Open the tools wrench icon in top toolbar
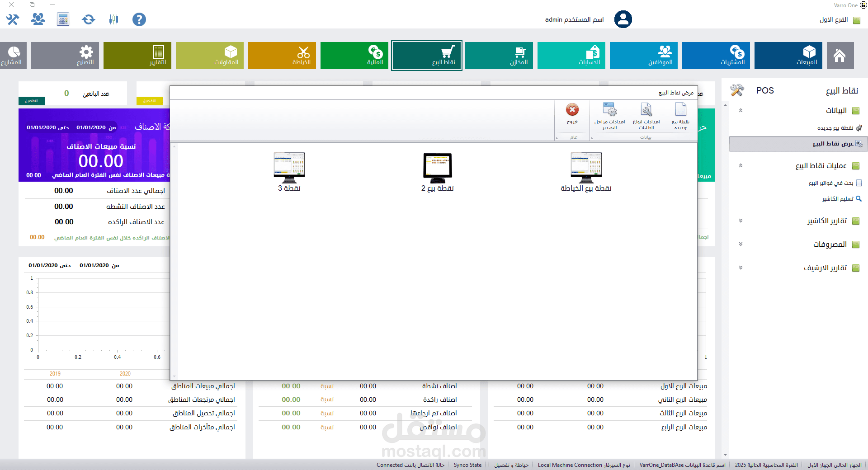Image resolution: width=868 pixels, height=470 pixels. point(13,19)
